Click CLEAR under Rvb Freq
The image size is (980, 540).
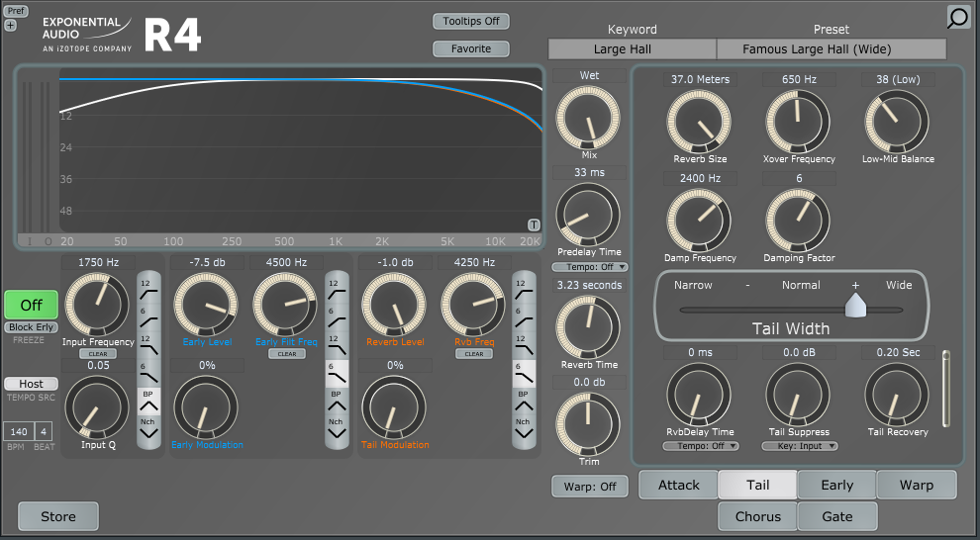[x=474, y=354]
